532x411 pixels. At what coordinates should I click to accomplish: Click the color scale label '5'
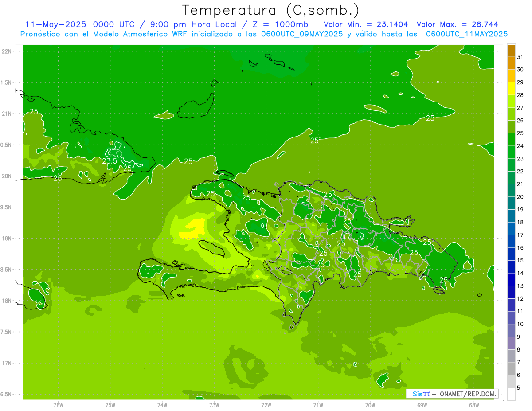point(519,388)
